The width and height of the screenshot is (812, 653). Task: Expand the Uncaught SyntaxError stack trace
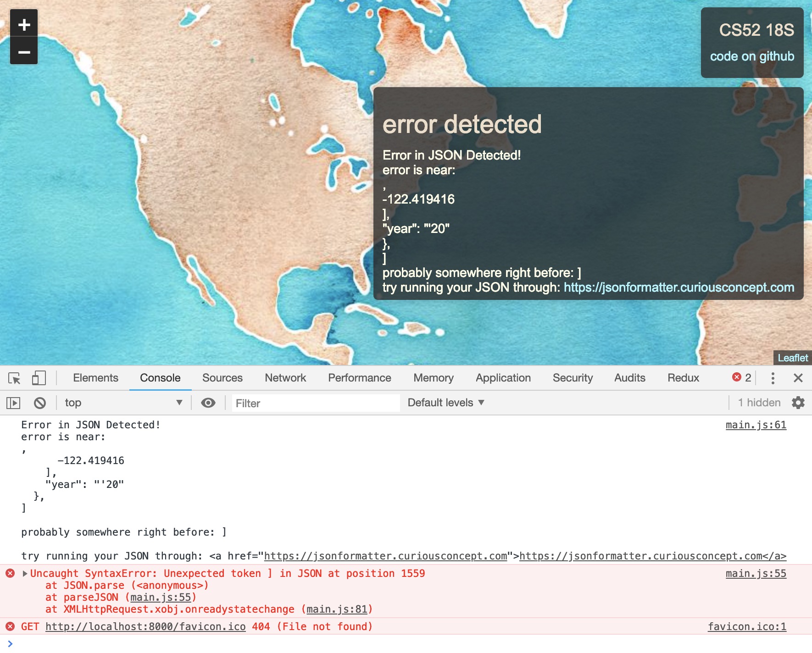click(x=25, y=574)
